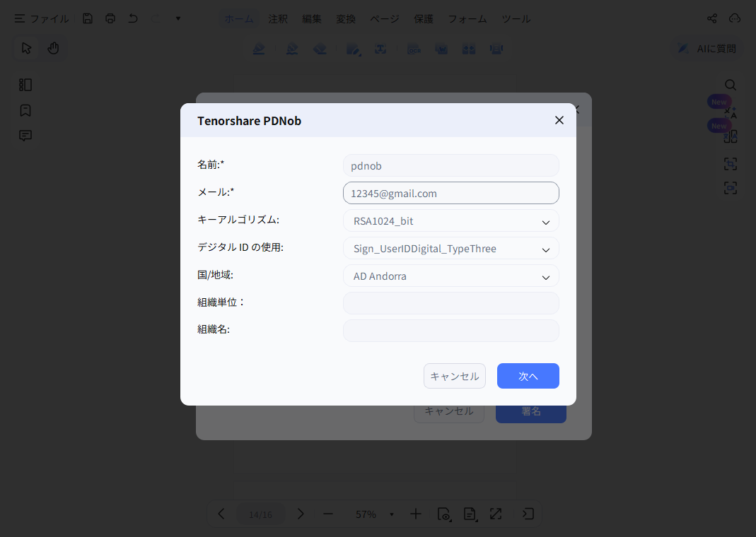
Task: Close the Tenorshare PDNob dialog
Action: tap(559, 120)
